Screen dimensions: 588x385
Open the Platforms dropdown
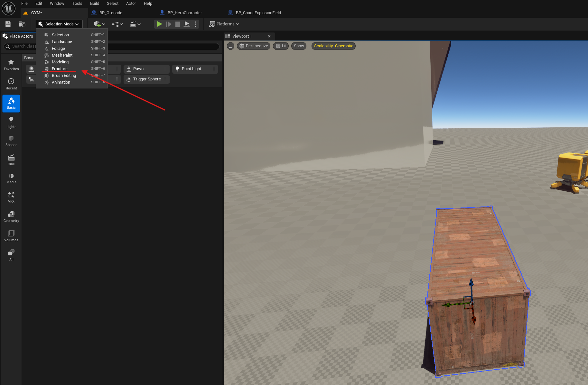(224, 24)
